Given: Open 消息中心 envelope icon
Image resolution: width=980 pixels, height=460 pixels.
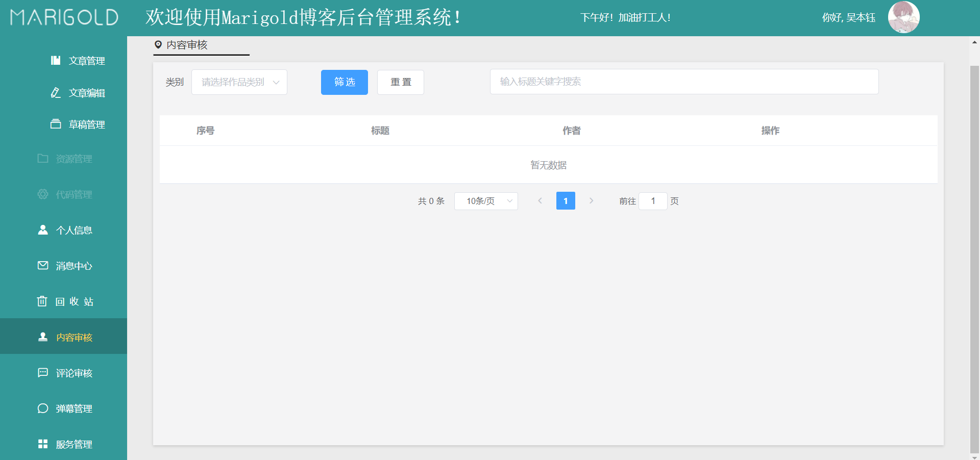Looking at the screenshot, I should click(43, 265).
